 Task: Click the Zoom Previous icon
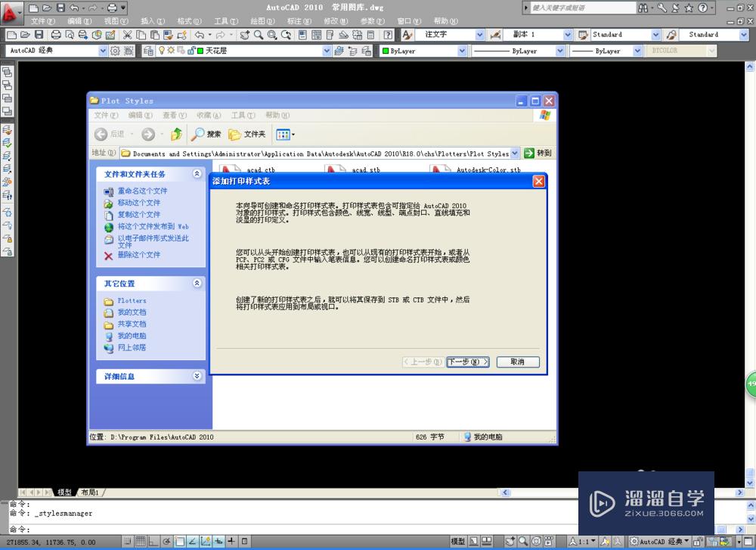pos(287,35)
